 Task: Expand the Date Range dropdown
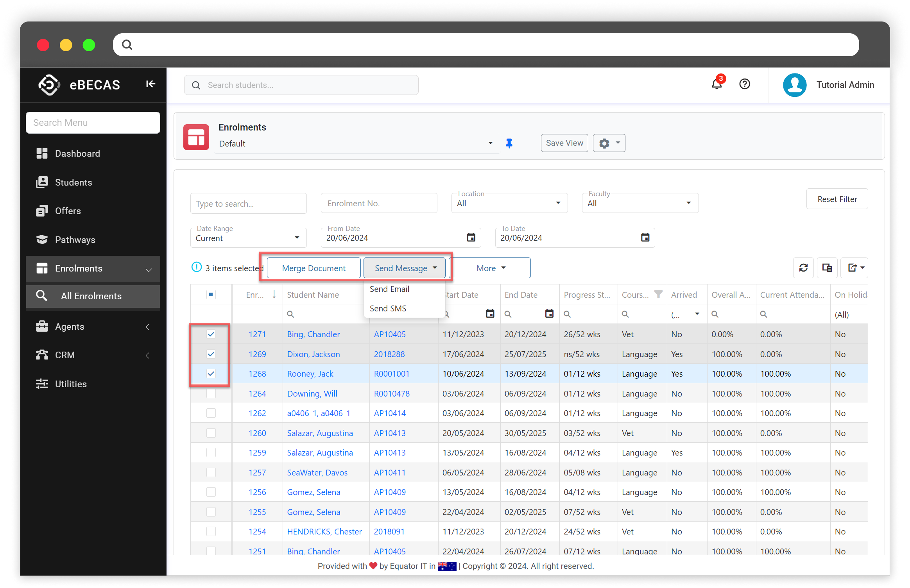coord(248,238)
